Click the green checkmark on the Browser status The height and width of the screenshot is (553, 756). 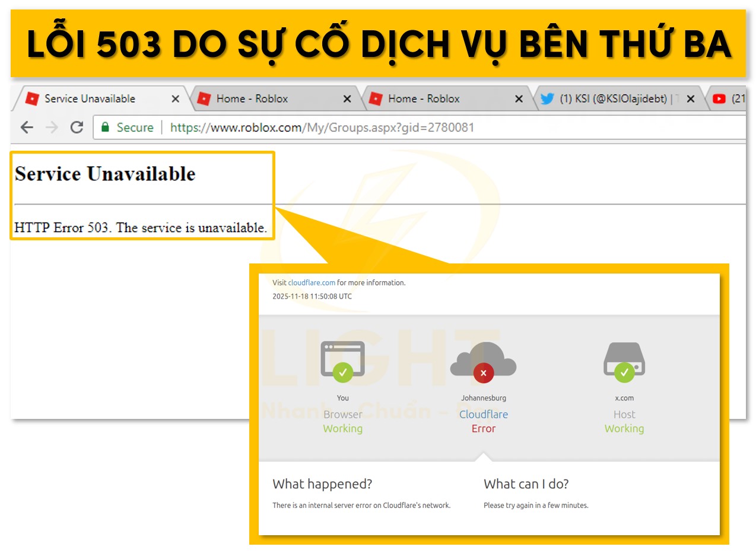pyautogui.click(x=343, y=373)
